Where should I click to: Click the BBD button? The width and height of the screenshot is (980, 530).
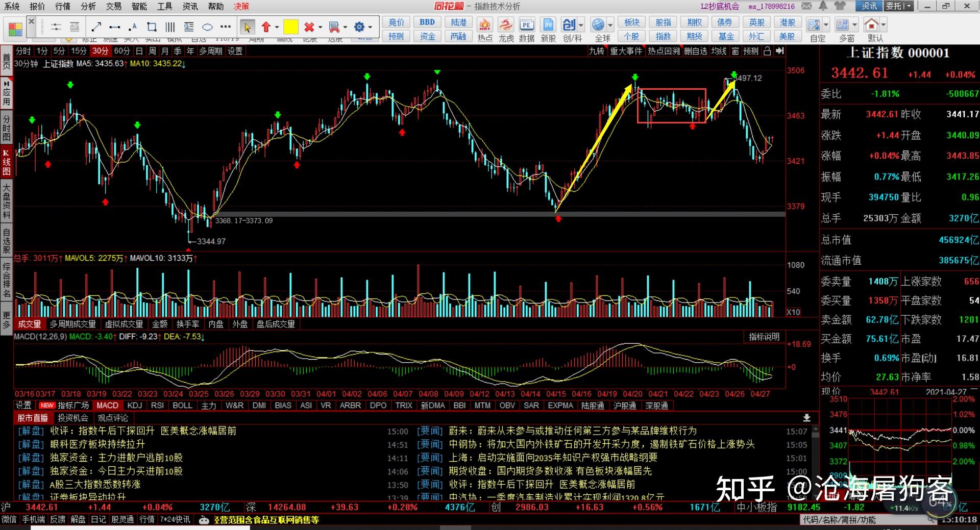pos(427,22)
